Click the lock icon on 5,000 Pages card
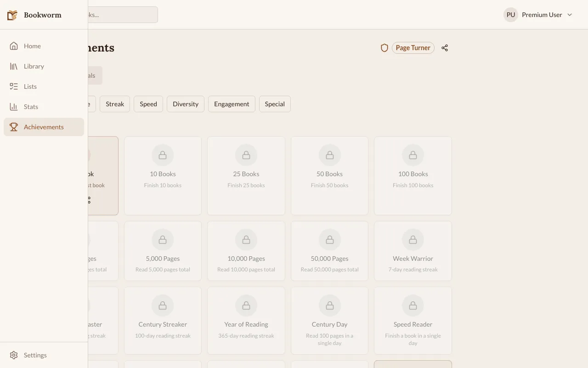 [163, 240]
